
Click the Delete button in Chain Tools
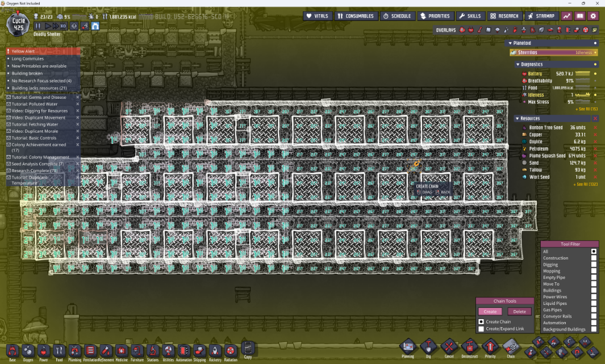519,312
